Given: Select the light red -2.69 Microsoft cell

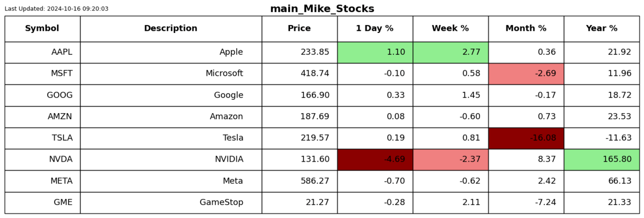Looking at the screenshot, I should [526, 74].
